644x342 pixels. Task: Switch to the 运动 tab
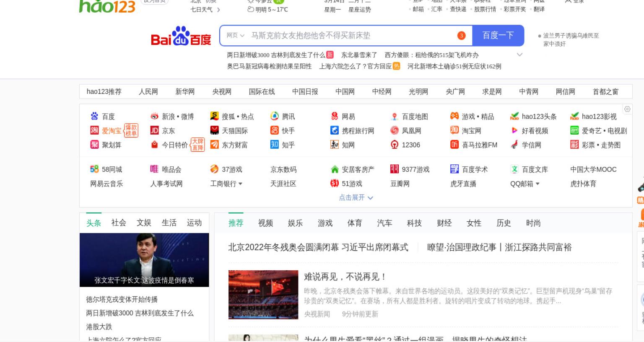(x=194, y=223)
